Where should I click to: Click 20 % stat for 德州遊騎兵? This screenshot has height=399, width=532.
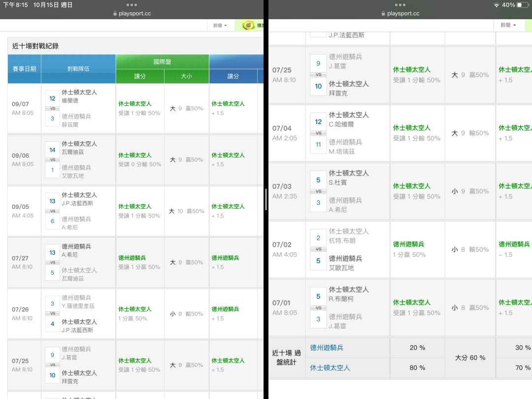point(417,348)
